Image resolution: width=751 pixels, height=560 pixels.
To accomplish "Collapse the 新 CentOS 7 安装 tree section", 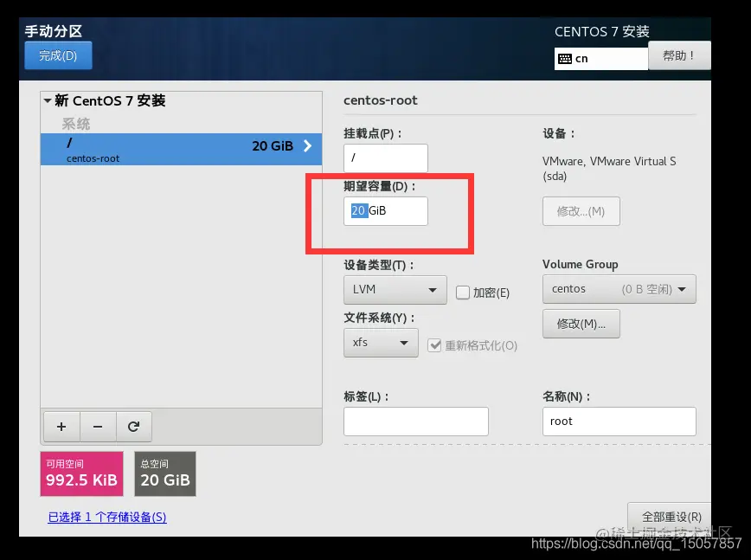I will pyautogui.click(x=48, y=100).
